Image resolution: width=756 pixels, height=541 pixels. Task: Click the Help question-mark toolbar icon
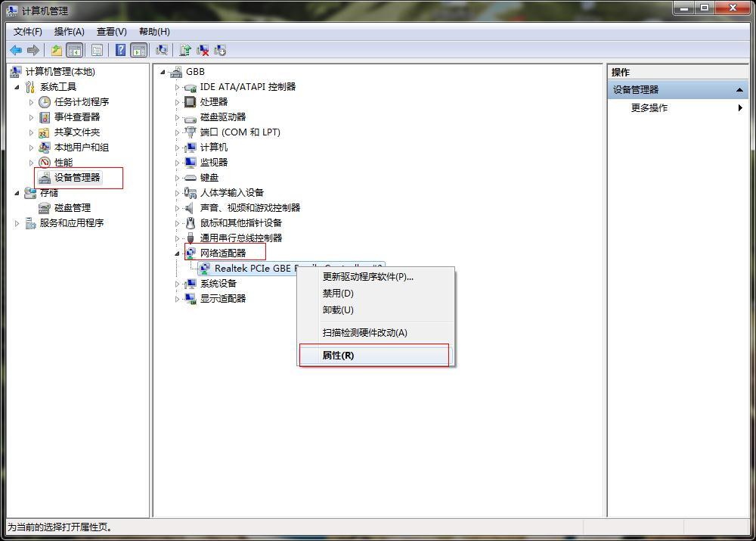coord(120,50)
